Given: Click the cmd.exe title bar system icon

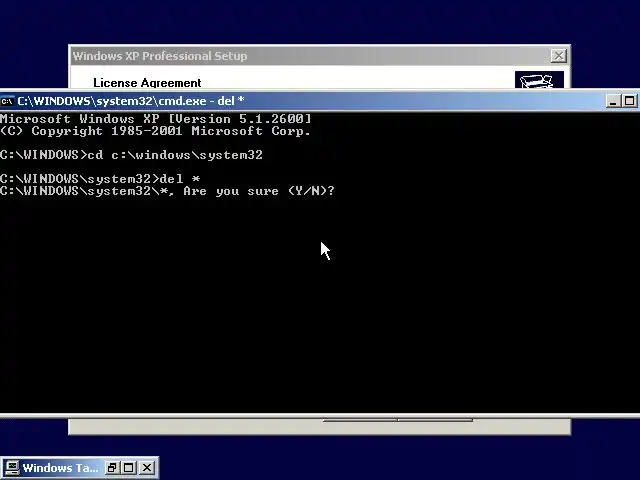Looking at the screenshot, I should 7,101.
